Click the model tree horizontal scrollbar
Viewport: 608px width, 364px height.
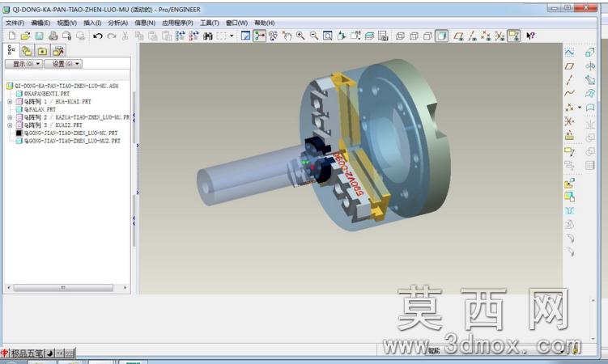63,288
